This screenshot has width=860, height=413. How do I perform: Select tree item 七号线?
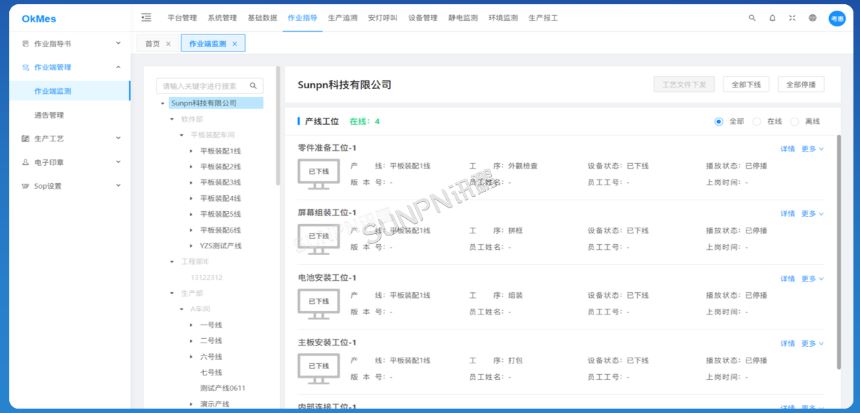[211, 372]
